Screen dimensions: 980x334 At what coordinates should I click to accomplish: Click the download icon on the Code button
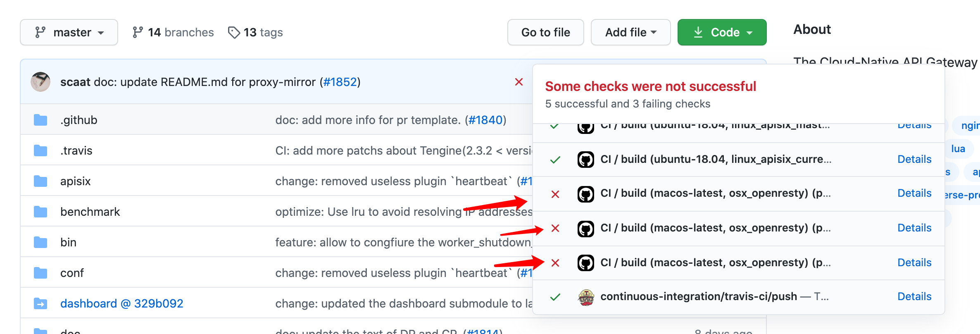click(699, 32)
